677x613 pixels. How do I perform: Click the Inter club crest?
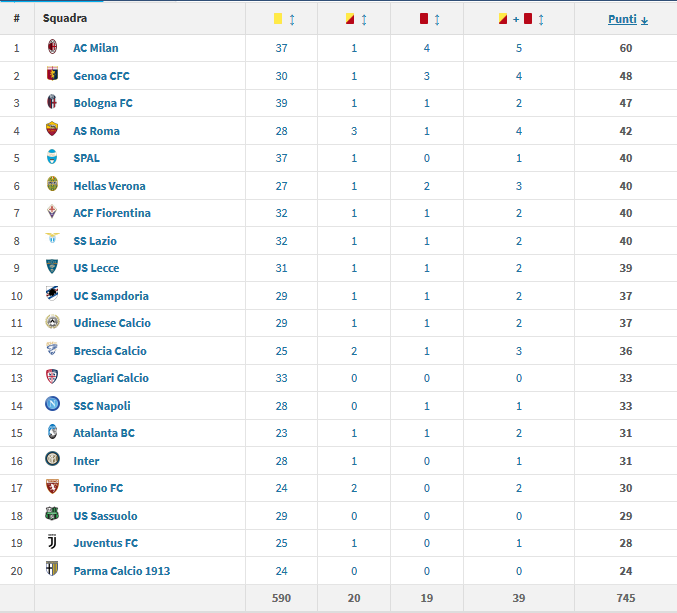coord(52,459)
